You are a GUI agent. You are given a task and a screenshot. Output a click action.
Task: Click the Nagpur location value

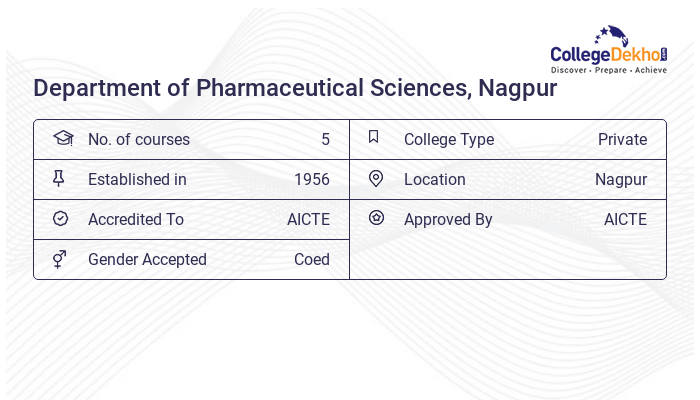tap(621, 179)
